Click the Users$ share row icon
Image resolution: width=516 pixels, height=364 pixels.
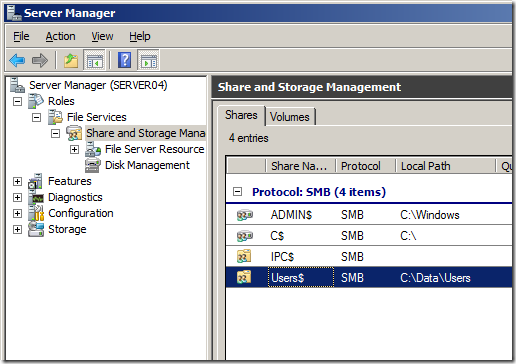pyautogui.click(x=244, y=277)
